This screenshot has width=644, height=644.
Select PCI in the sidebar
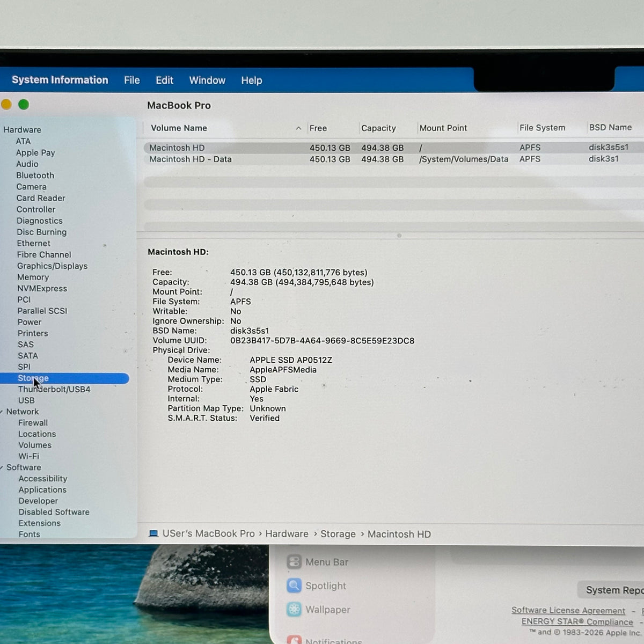[x=24, y=299]
